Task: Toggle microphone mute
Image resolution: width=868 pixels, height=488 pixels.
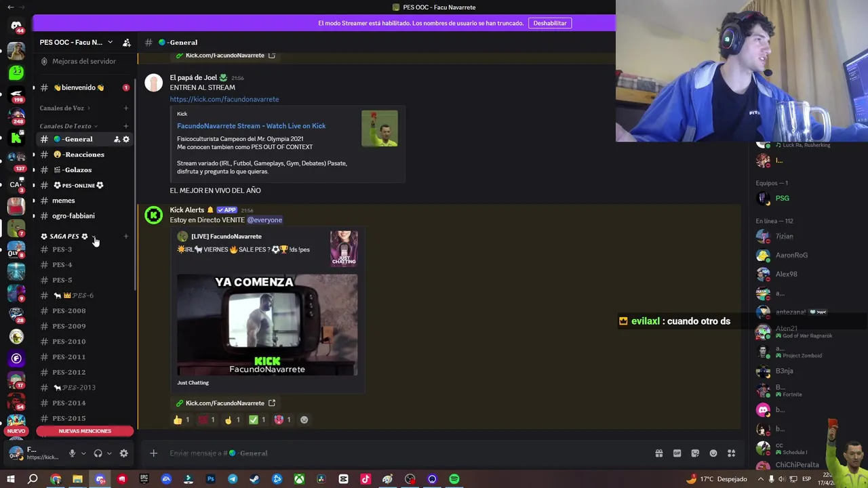Action: click(x=72, y=453)
